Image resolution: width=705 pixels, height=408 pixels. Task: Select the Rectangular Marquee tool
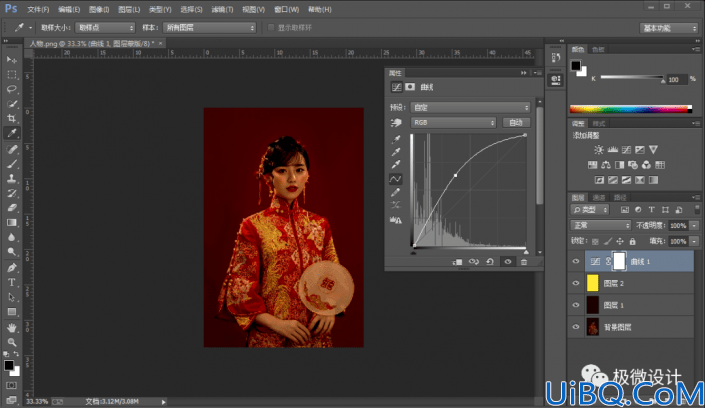[12, 74]
